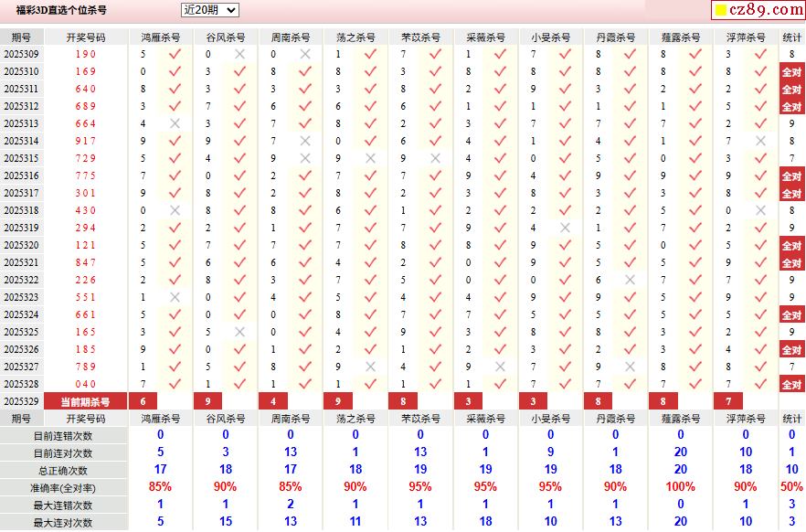Screen dimensions: 806x532
Task: Click the draw result 689
Action: pyautogui.click(x=85, y=106)
